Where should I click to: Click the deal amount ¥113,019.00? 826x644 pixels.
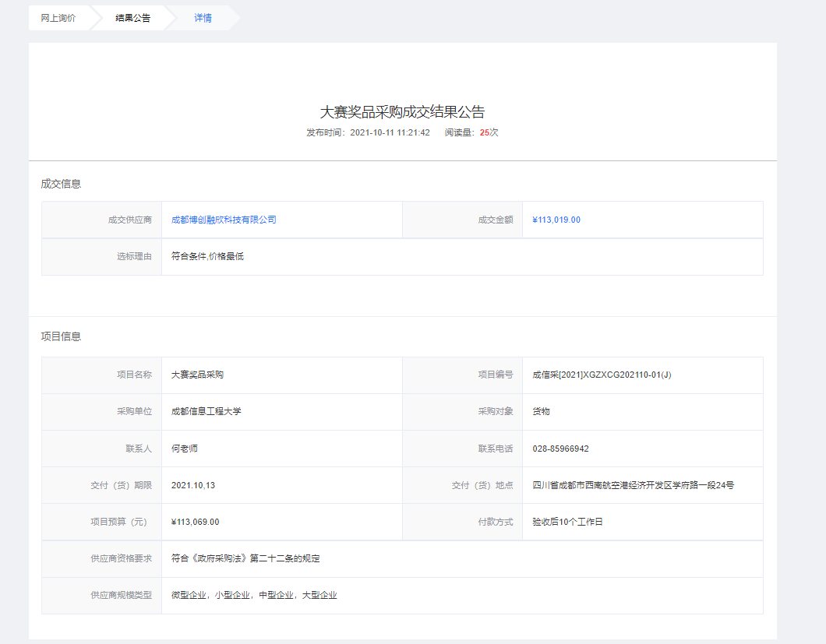(556, 220)
